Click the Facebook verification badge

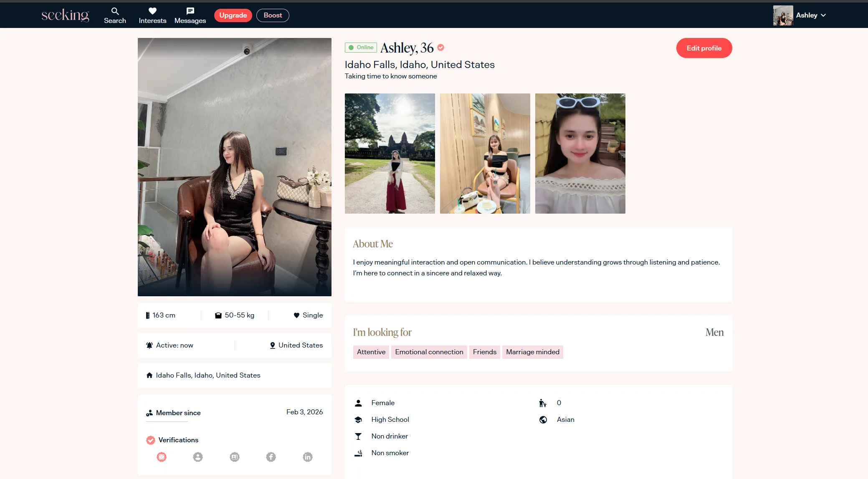pyautogui.click(x=271, y=457)
